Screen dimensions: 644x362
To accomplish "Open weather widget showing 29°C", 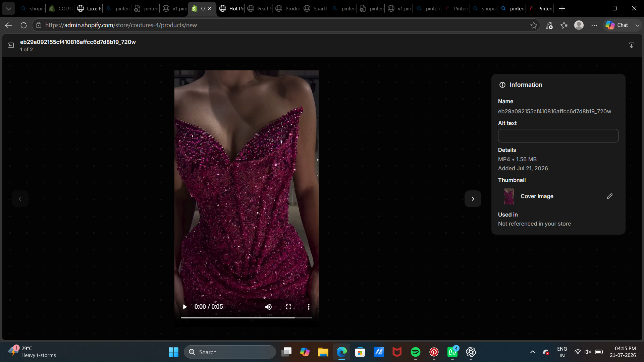I will [32, 352].
